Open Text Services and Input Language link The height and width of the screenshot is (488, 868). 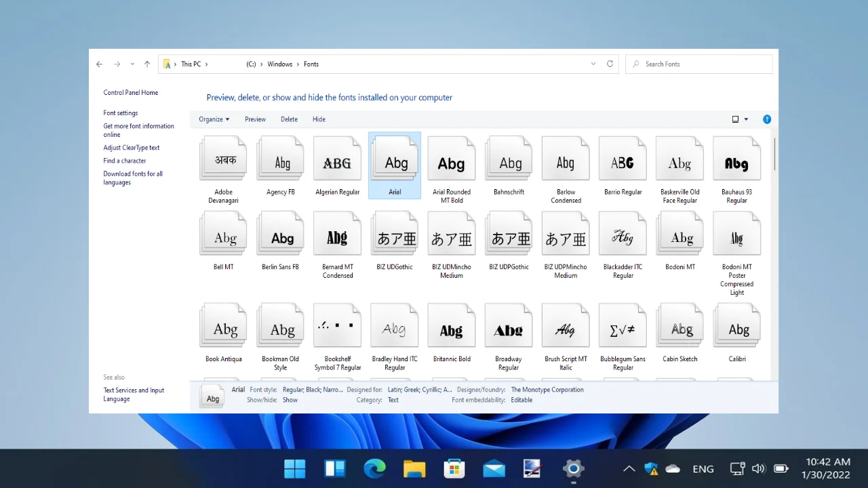[x=134, y=394]
